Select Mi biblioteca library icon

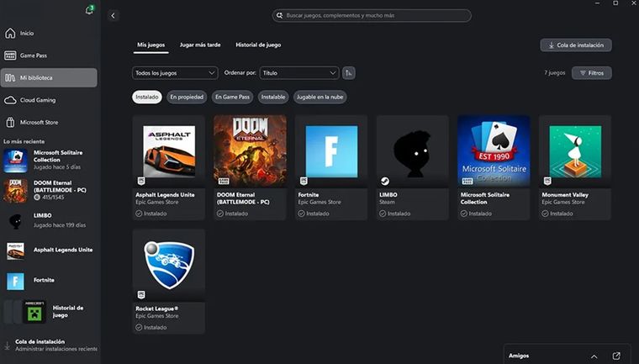10,77
